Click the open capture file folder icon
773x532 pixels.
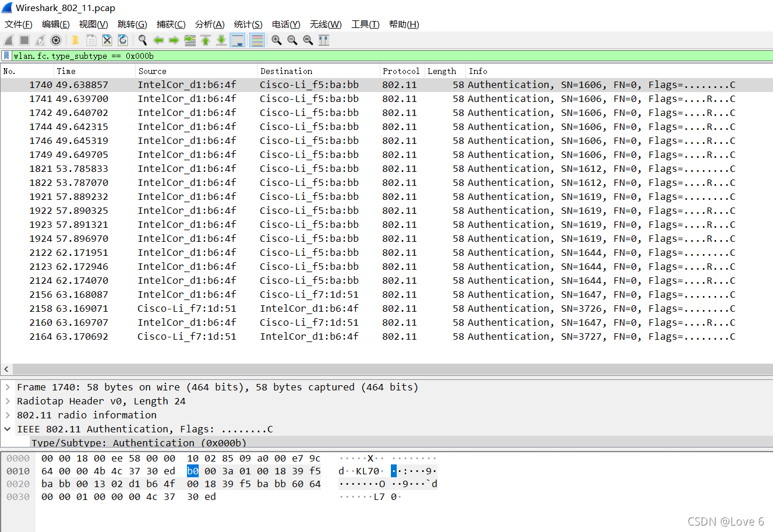coord(75,40)
